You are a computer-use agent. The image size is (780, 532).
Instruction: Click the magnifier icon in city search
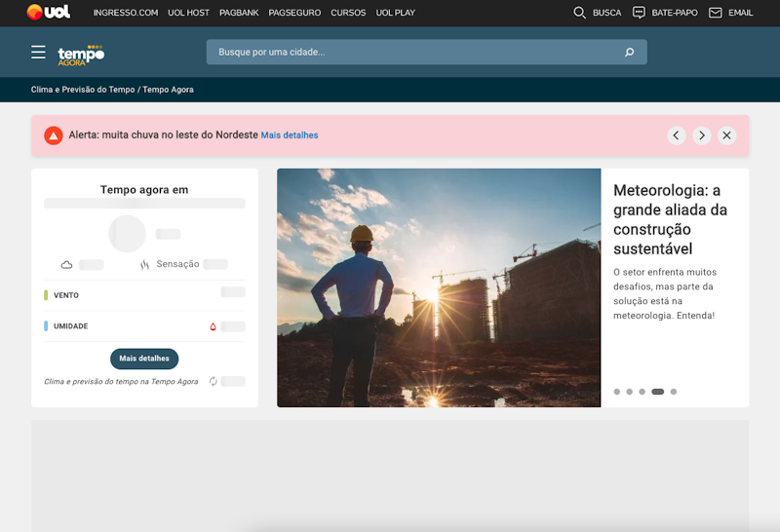[629, 53]
